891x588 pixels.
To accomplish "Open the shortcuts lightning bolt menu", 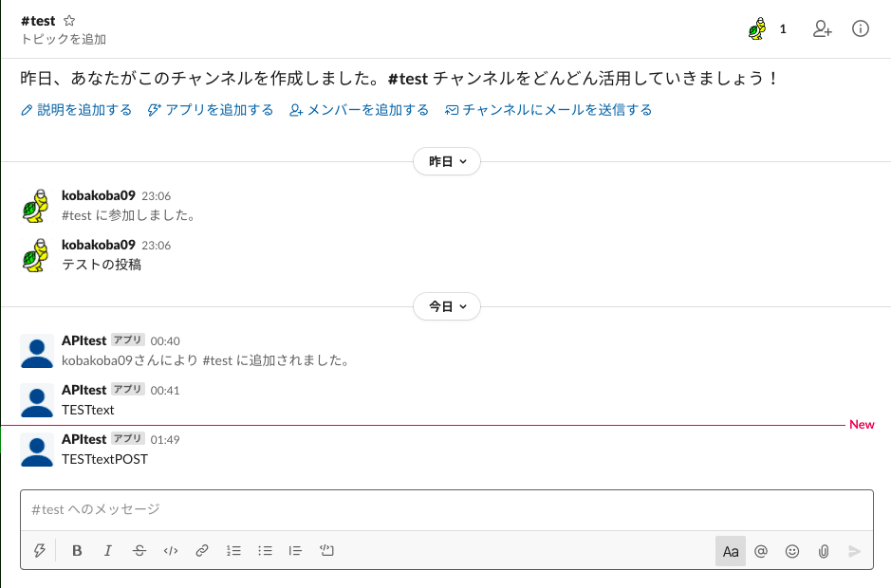I will tap(40, 550).
